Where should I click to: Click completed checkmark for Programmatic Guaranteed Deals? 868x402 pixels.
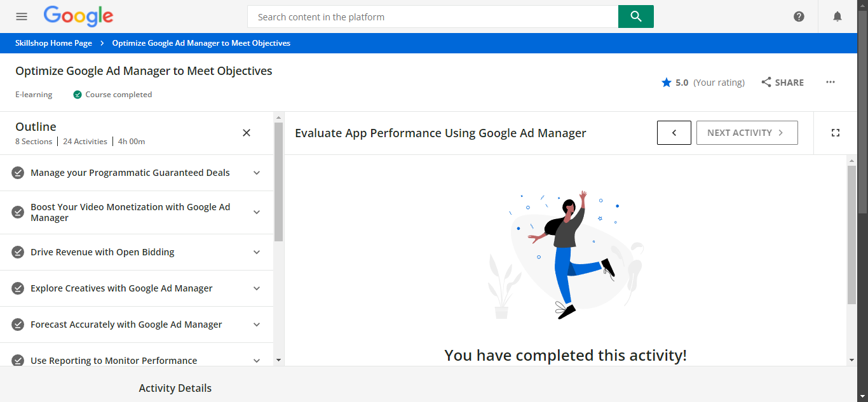(18, 173)
